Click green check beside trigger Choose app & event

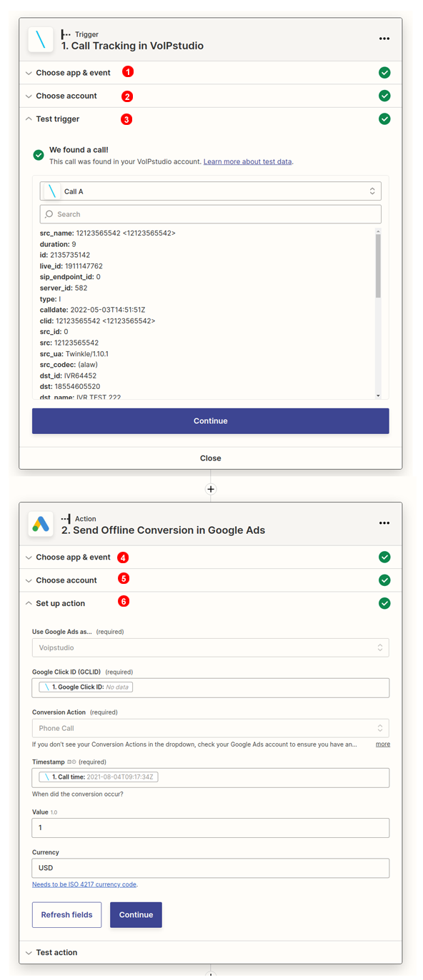coord(384,73)
